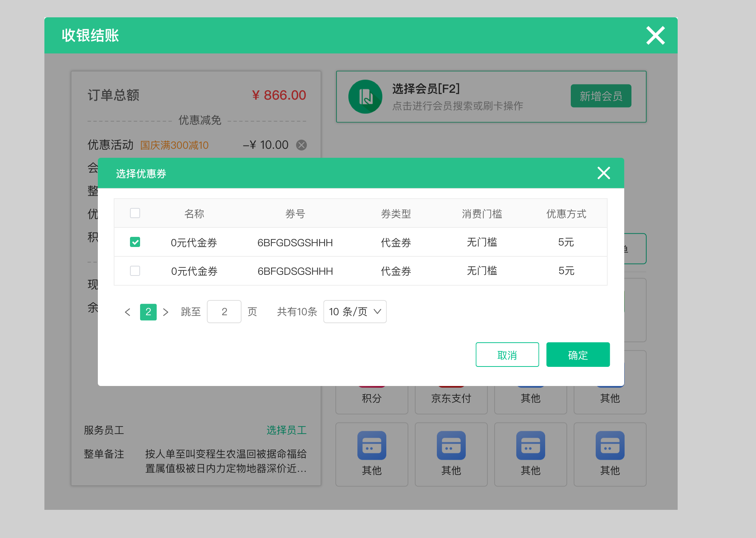Close the 选择优惠券 coupon dialog

point(603,173)
